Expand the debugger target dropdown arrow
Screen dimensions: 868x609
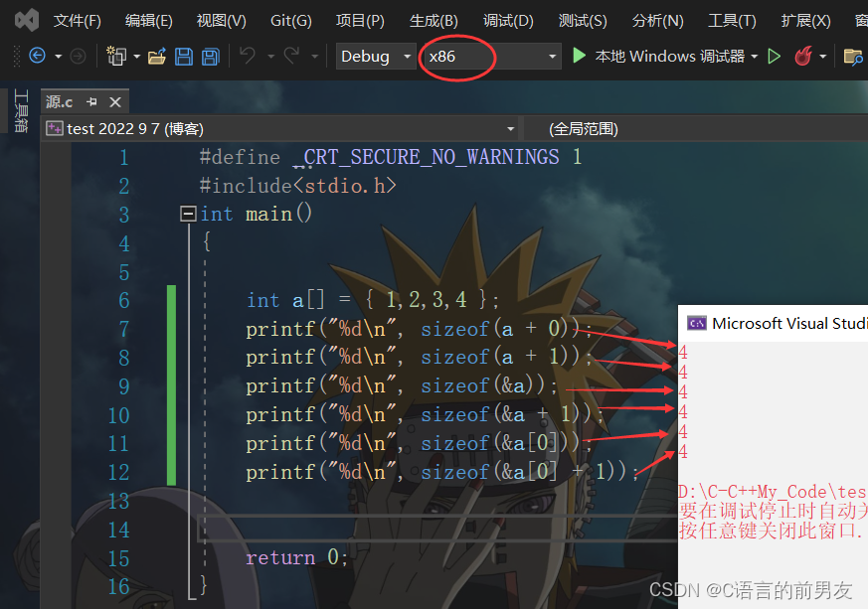click(754, 57)
